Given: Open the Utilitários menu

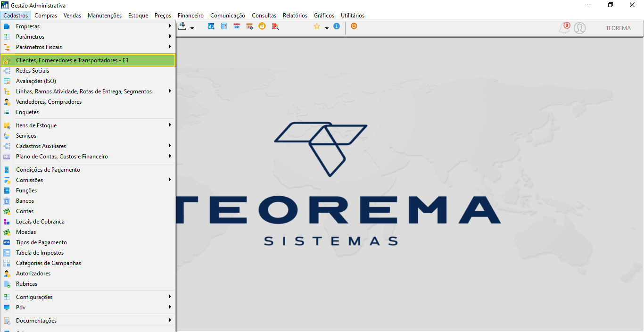Looking at the screenshot, I should (x=353, y=16).
